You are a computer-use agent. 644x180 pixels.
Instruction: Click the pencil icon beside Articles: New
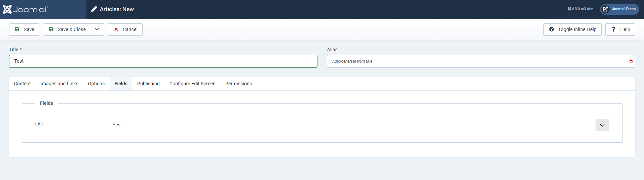(94, 9)
